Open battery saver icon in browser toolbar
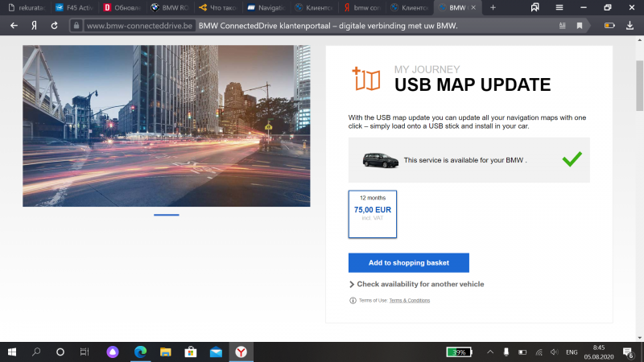 [609, 26]
